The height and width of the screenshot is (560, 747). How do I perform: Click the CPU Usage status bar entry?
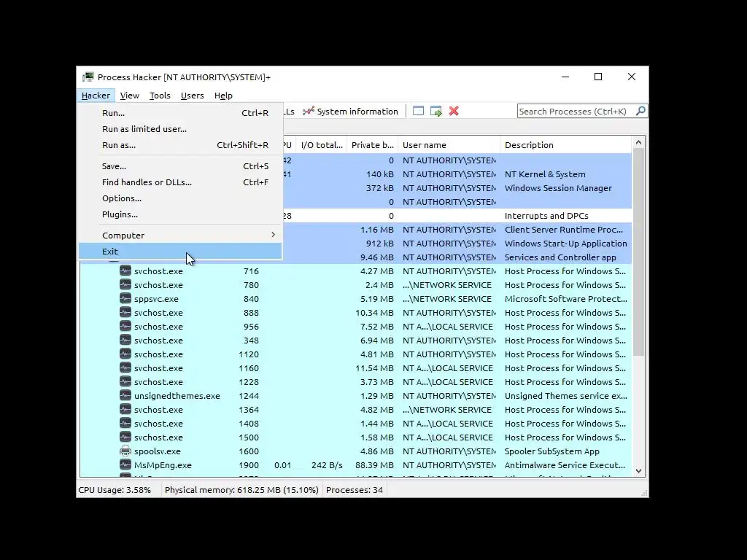115,490
